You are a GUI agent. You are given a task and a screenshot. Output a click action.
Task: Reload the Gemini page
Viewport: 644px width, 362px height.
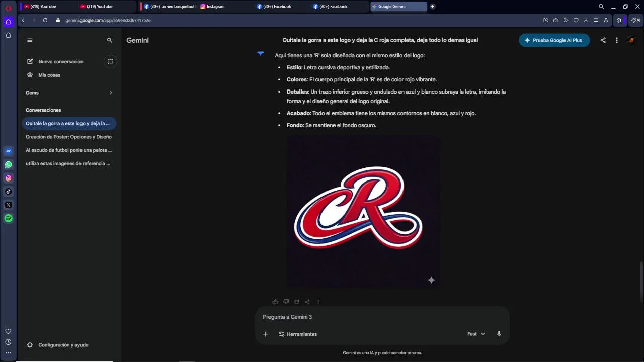pos(45,20)
